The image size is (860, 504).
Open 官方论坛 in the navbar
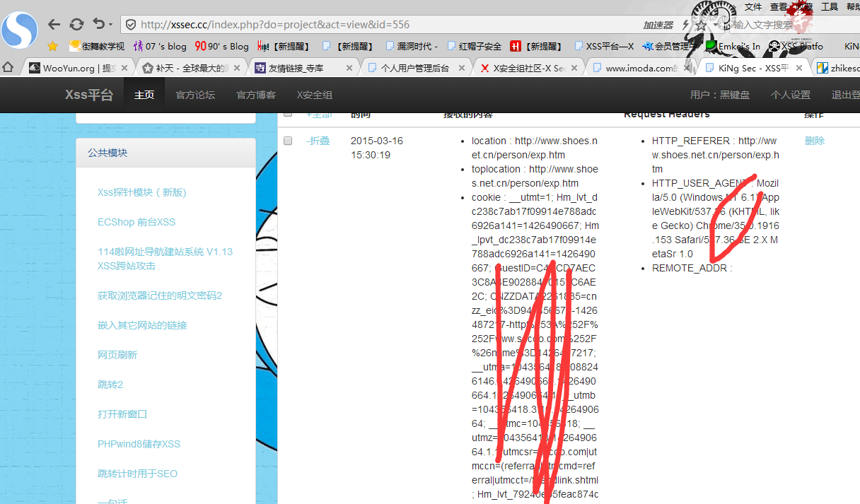(x=195, y=95)
